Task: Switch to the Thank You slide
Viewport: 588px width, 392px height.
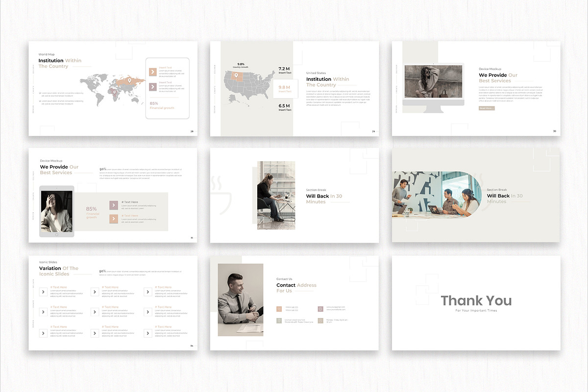Action: tap(475, 301)
